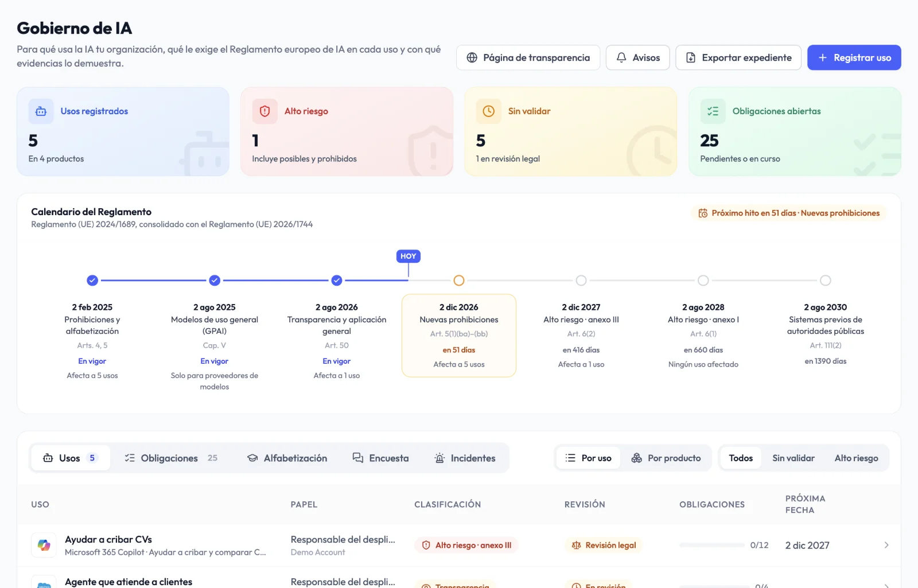Open the Avisos notifications button
This screenshot has width=918, height=588.
[637, 57]
